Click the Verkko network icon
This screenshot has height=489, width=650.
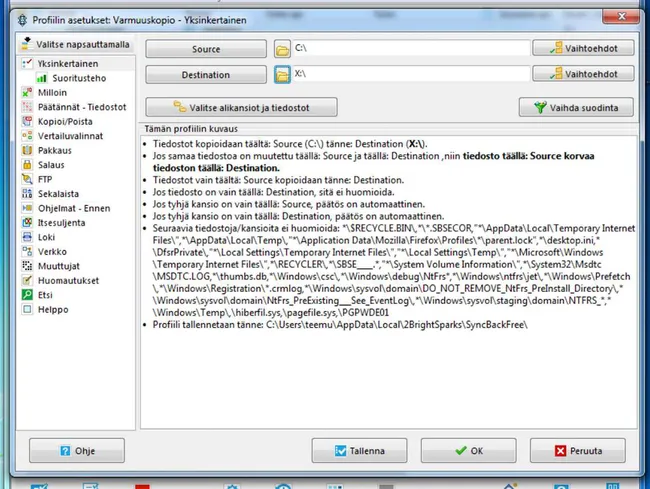[x=27, y=252]
